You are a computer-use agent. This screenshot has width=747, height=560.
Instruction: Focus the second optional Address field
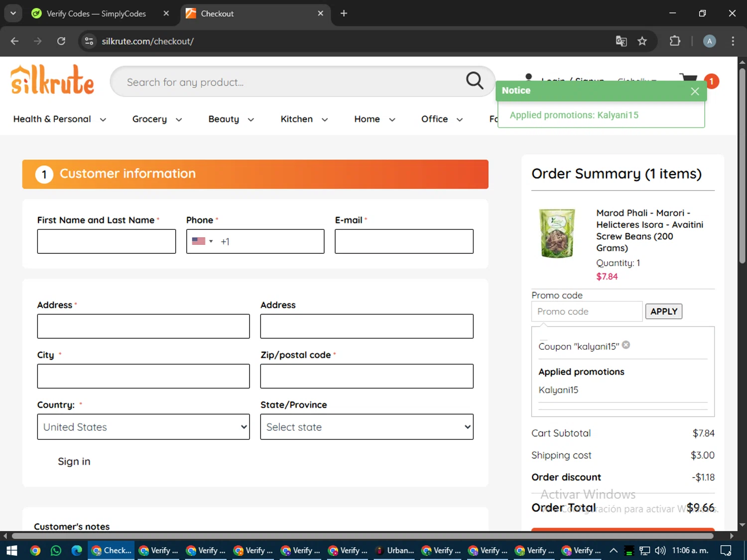(367, 326)
